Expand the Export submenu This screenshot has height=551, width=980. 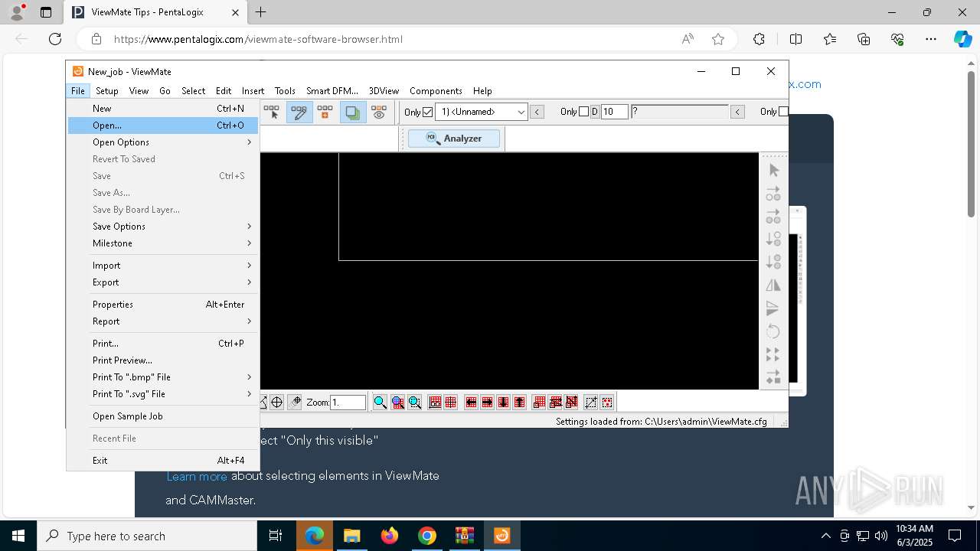163,282
